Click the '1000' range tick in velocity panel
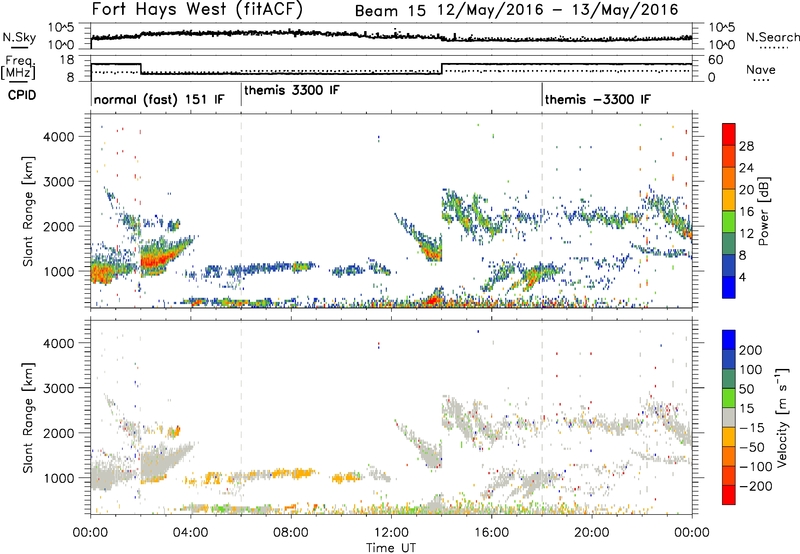This screenshot has width=800, height=554. [x=58, y=478]
